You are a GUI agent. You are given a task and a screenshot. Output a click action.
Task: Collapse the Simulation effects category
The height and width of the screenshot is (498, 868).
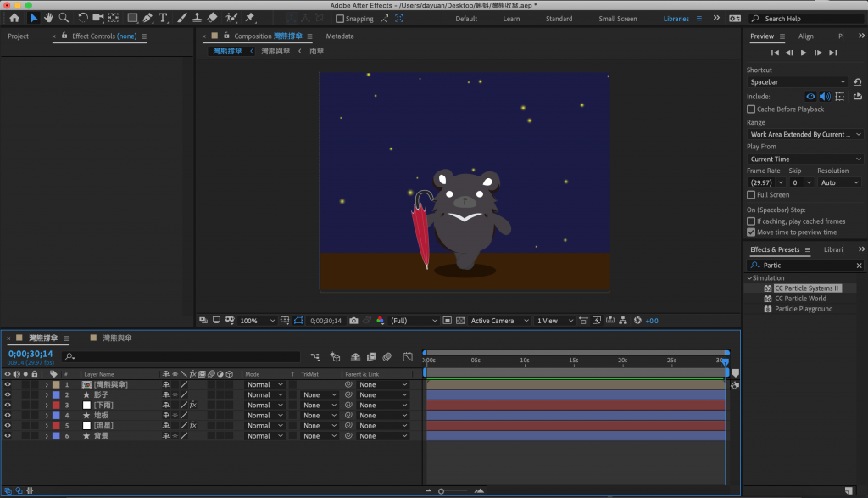point(749,278)
